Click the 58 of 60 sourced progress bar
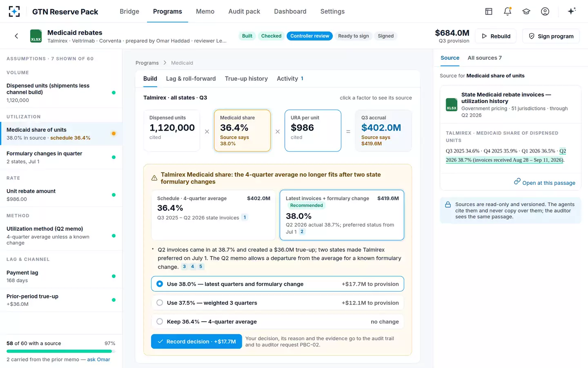 tap(61, 351)
